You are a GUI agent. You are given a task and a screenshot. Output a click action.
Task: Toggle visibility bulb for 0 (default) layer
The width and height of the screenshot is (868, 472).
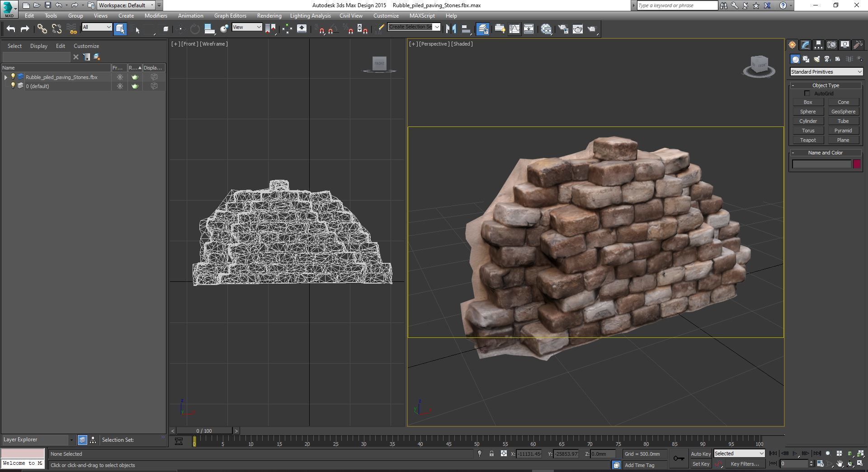[13, 86]
